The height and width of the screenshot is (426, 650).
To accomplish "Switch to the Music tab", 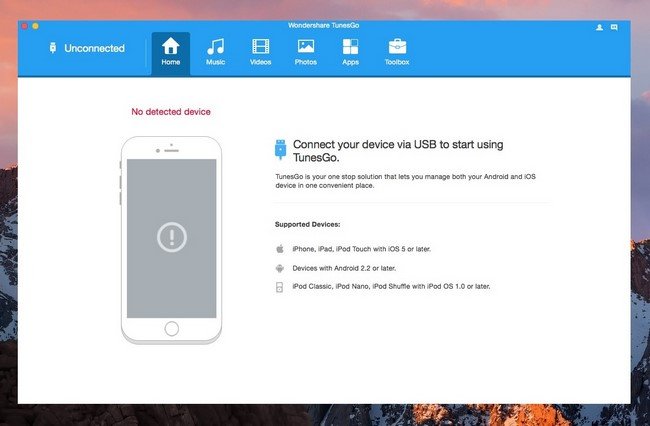I will coord(216,53).
